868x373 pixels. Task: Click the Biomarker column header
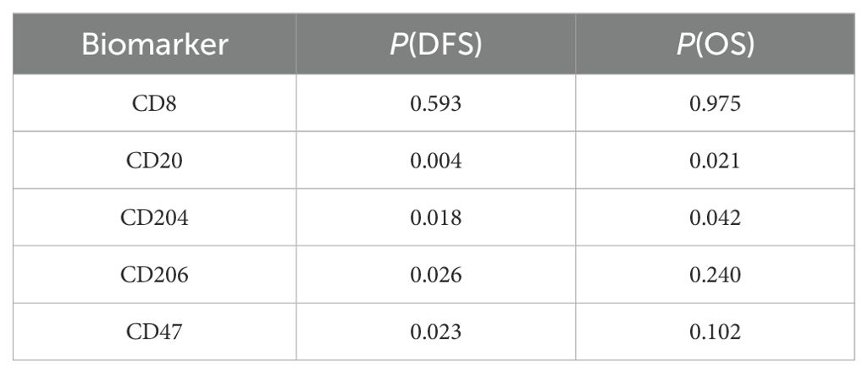pos(155,45)
